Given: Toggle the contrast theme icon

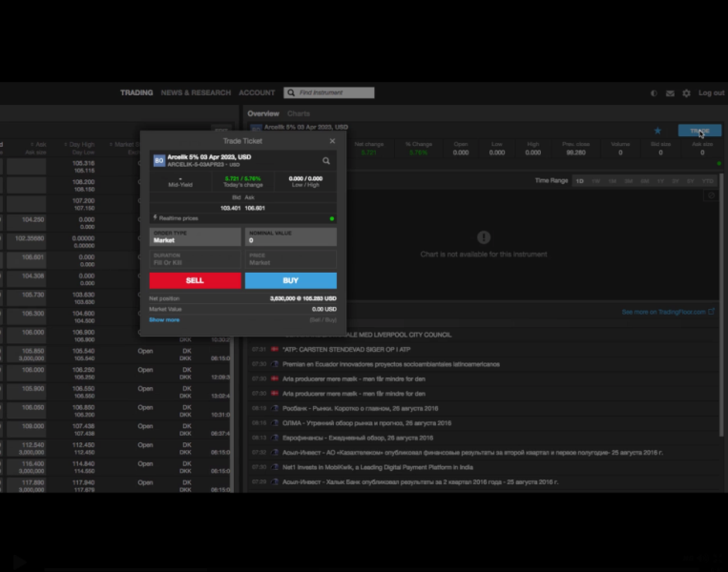Looking at the screenshot, I should (654, 93).
